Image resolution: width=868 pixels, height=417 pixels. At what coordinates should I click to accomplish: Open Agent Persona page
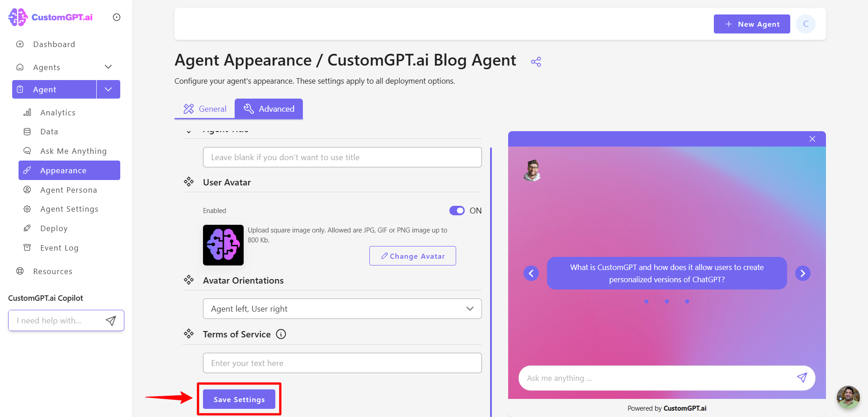click(x=69, y=190)
